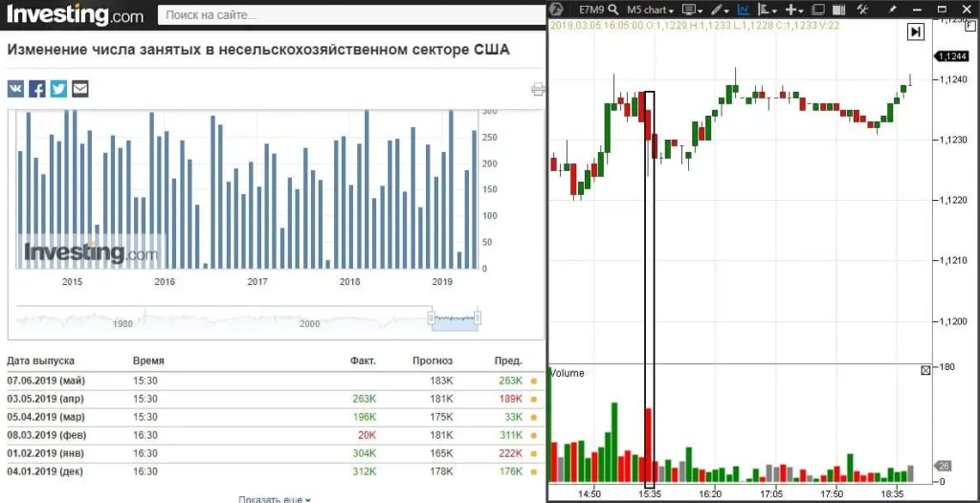Click the Факт. column header

point(363,361)
